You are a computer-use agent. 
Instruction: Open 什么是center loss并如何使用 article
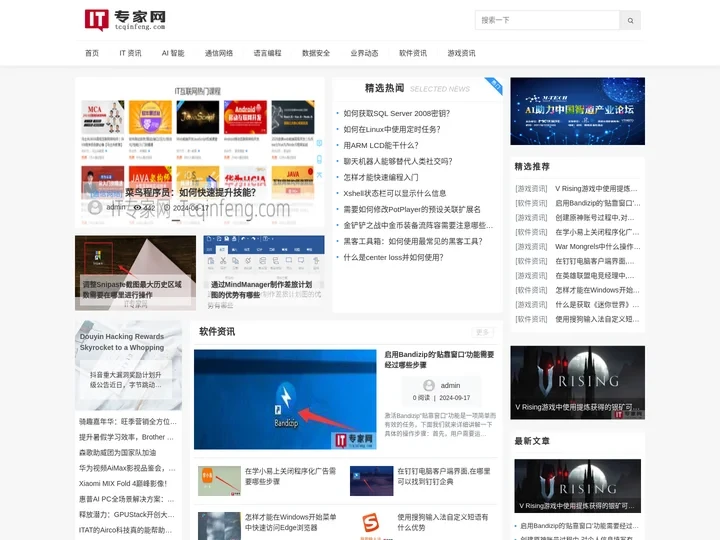click(394, 258)
